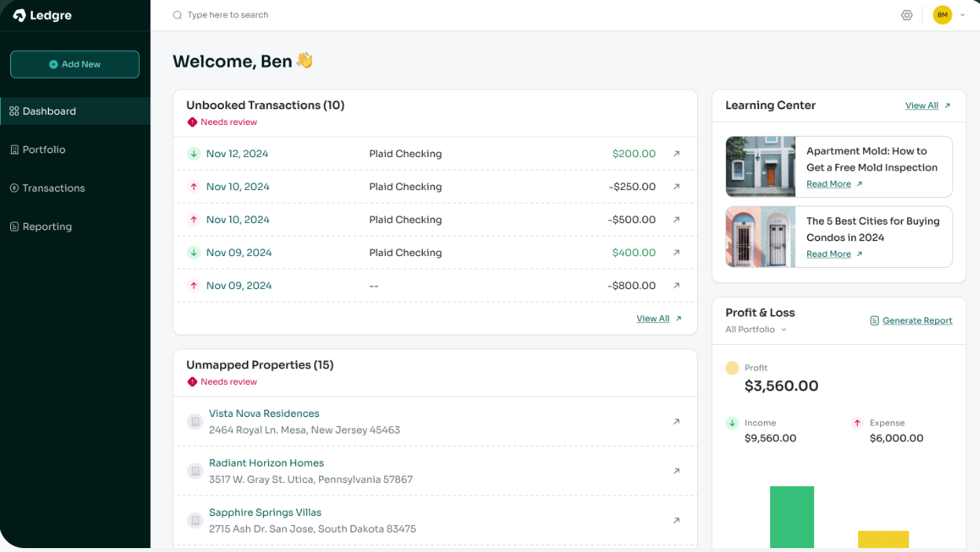The height and width of the screenshot is (552, 980).
Task: Click the Vista Nova Residences property icon
Action: point(195,422)
